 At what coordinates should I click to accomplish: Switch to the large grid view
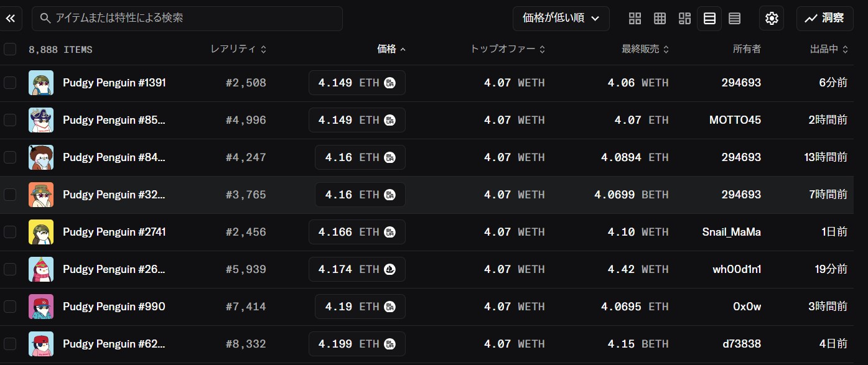(635, 18)
